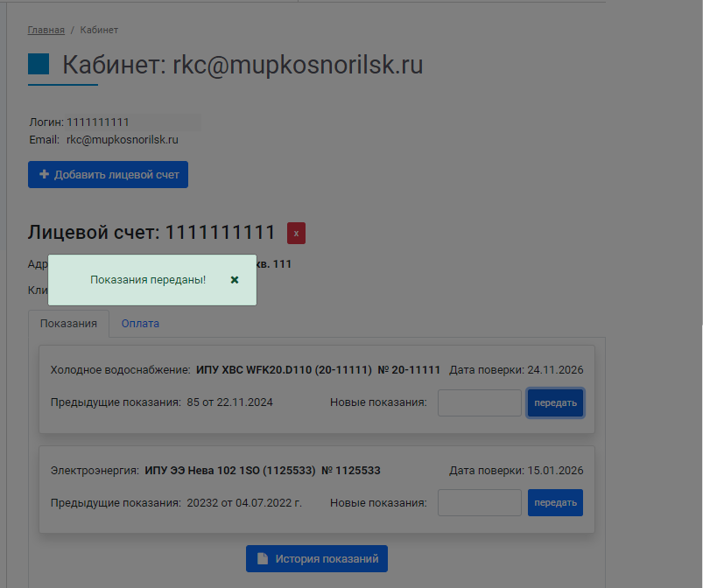Dismiss the "Показания переданы!" notification
This screenshot has width=703, height=588.
(235, 280)
